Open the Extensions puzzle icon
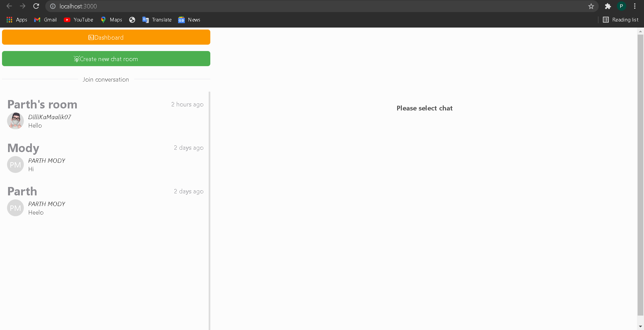The height and width of the screenshot is (330, 644). (x=608, y=6)
